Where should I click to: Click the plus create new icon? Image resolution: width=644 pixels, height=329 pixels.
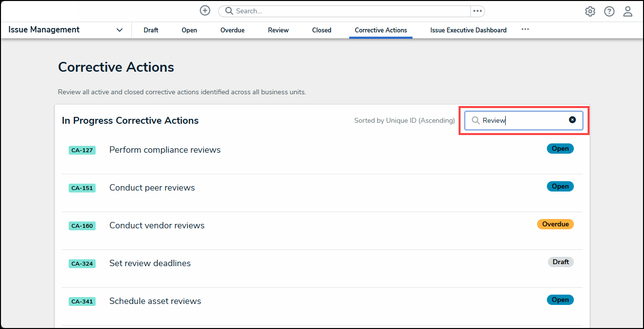(x=205, y=11)
